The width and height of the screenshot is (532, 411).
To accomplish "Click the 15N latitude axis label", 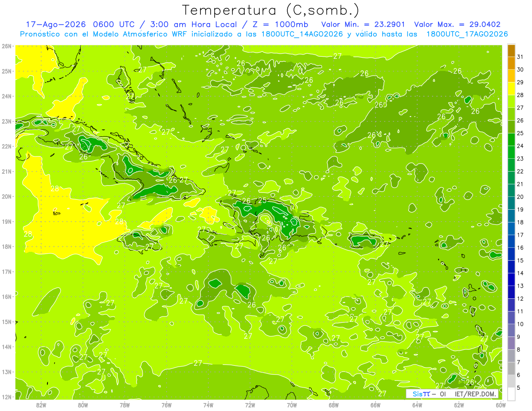I will [x=7, y=321].
